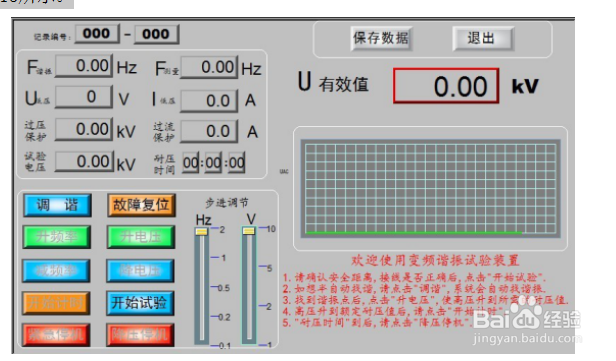Select the first 记录编号 000 field
The height and width of the screenshot is (361, 616).
[x=97, y=34]
